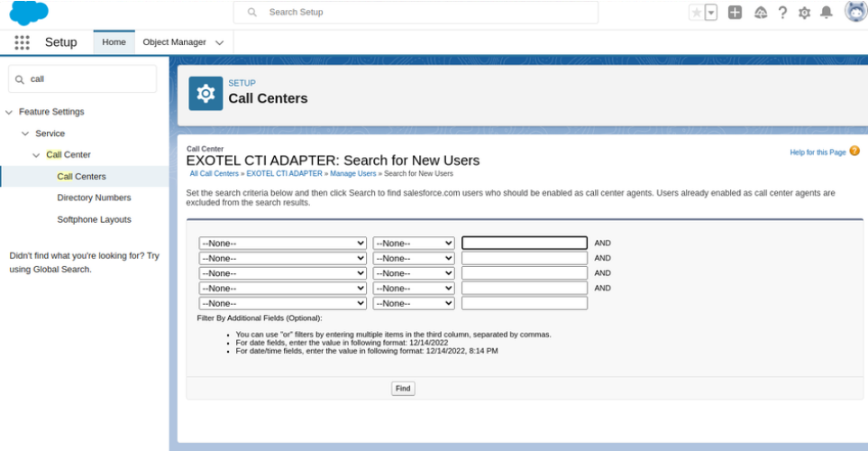Click the first row value input
The width and height of the screenshot is (868, 451).
(525, 243)
